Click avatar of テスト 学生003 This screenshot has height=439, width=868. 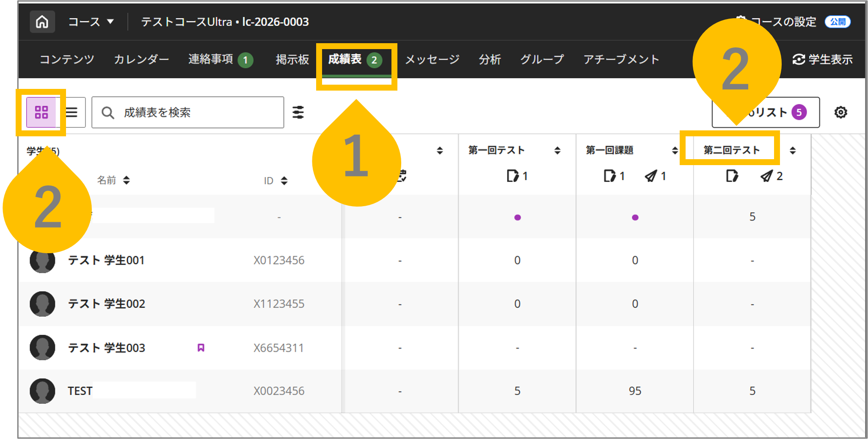42,348
